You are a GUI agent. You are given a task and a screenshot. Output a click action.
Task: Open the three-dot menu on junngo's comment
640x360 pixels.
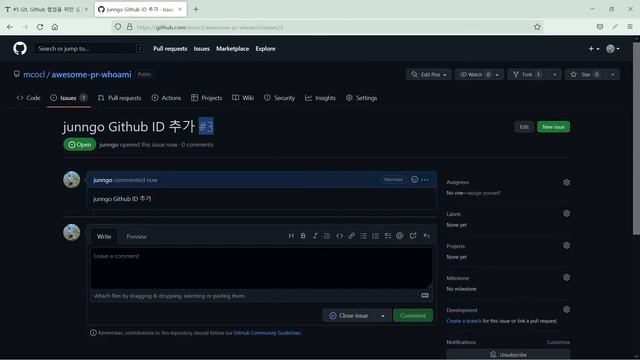pyautogui.click(x=425, y=180)
